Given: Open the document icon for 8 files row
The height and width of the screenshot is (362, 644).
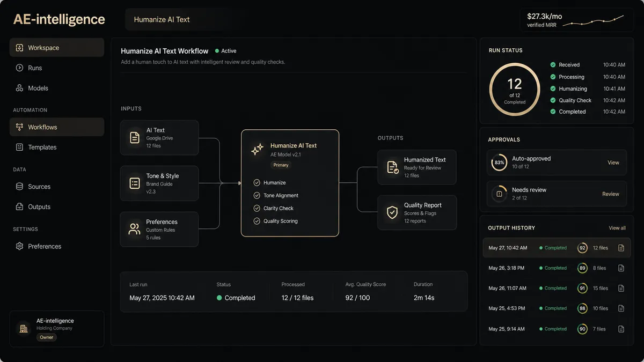Looking at the screenshot, I should pos(621,268).
